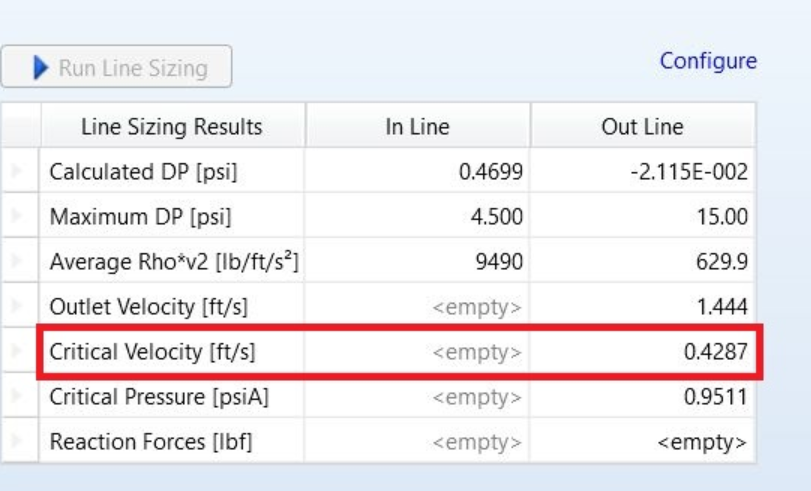Expand the Maximum DP row arrow

[x=19, y=217]
